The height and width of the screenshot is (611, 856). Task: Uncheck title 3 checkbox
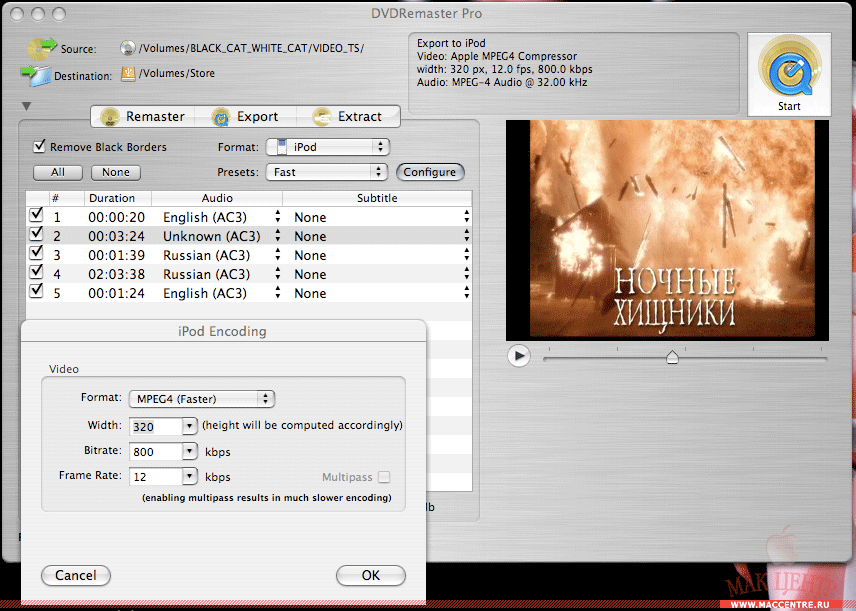point(36,253)
